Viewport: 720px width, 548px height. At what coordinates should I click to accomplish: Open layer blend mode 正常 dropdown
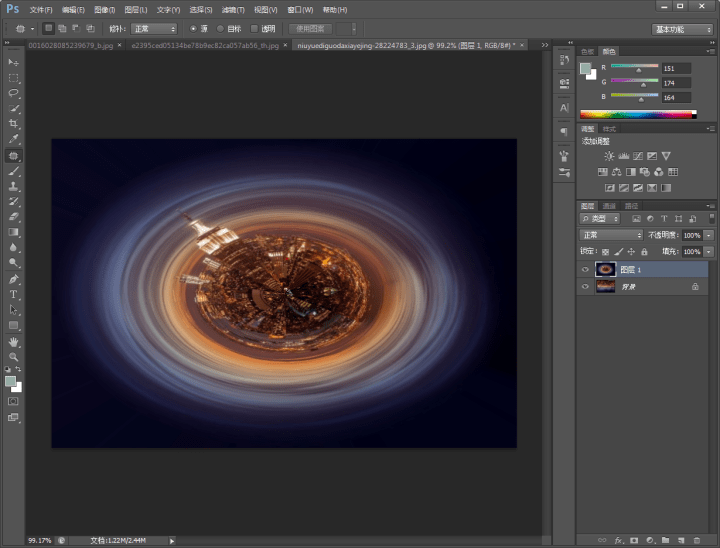click(611, 235)
